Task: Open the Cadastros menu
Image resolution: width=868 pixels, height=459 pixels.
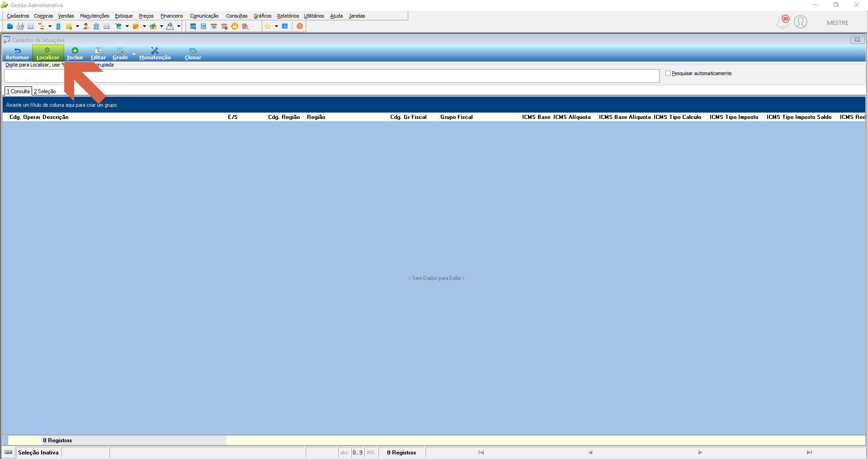Action: (x=18, y=16)
